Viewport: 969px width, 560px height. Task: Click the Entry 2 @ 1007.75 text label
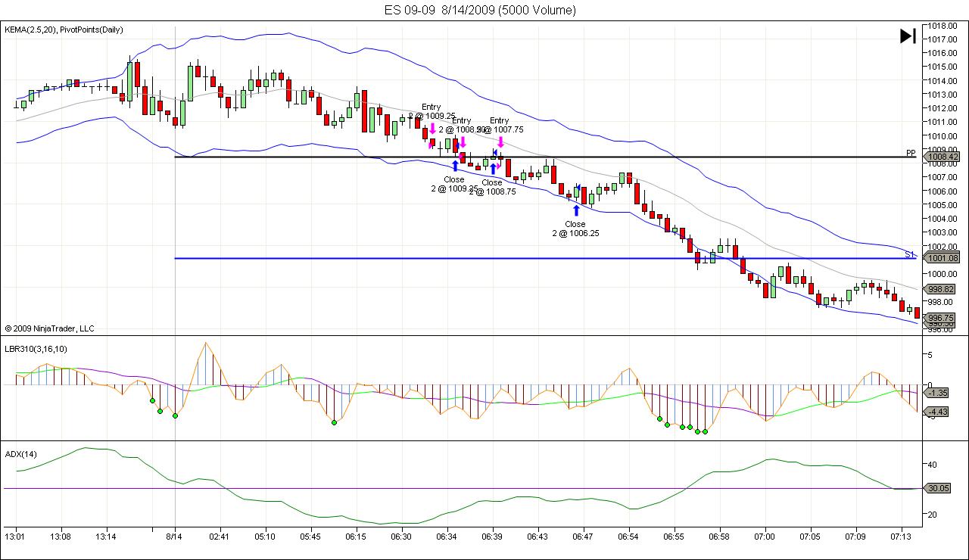500,125
